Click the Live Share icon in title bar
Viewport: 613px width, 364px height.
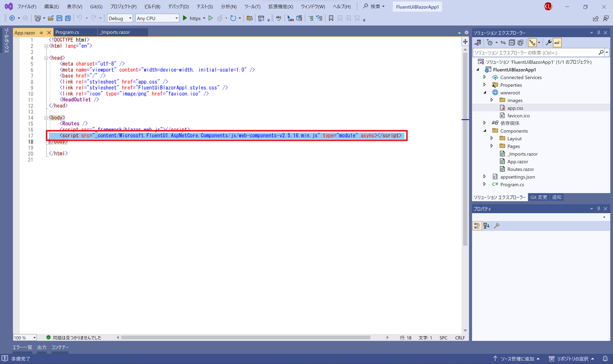(596, 19)
